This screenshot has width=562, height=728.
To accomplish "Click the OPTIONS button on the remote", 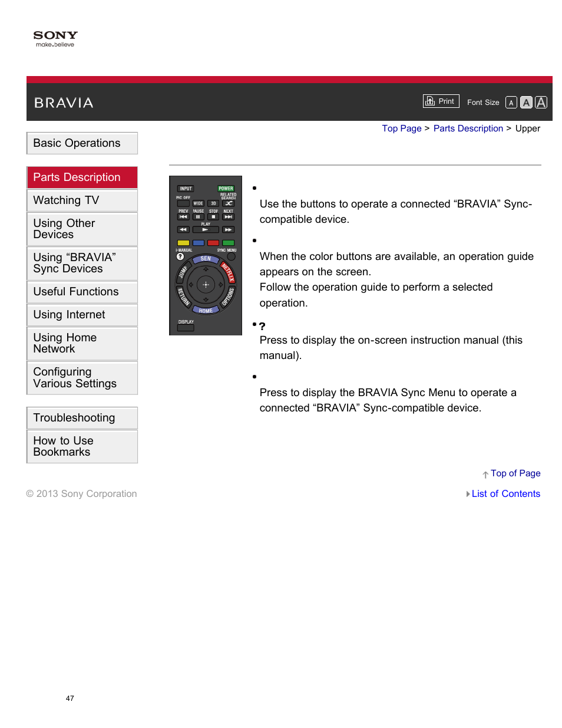I will (x=228, y=297).
